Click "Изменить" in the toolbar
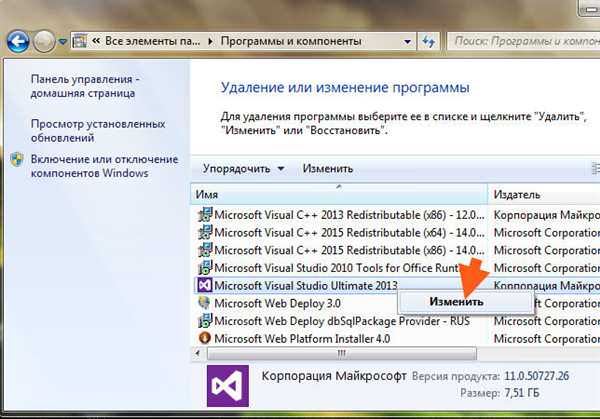The width and height of the screenshot is (600, 419). [328, 169]
